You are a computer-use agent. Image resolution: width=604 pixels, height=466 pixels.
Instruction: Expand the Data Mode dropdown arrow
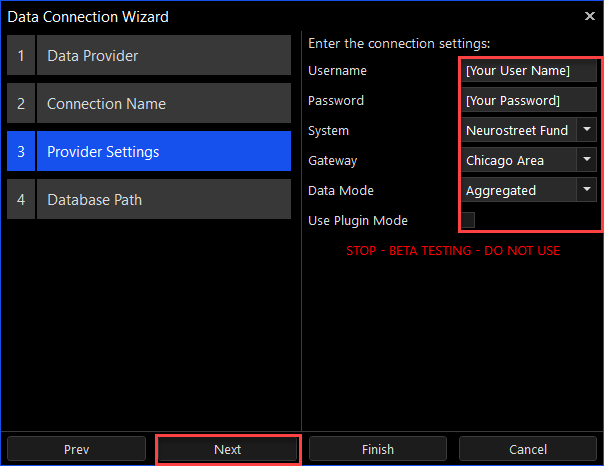point(586,190)
